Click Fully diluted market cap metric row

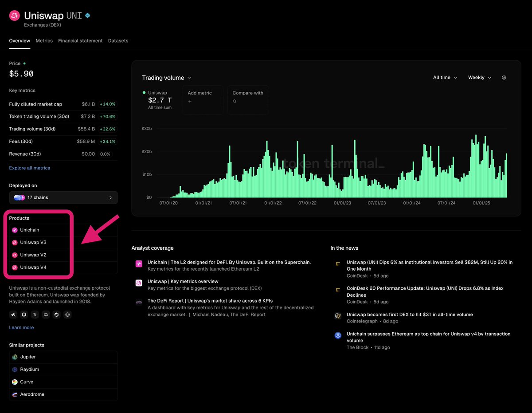(x=63, y=104)
